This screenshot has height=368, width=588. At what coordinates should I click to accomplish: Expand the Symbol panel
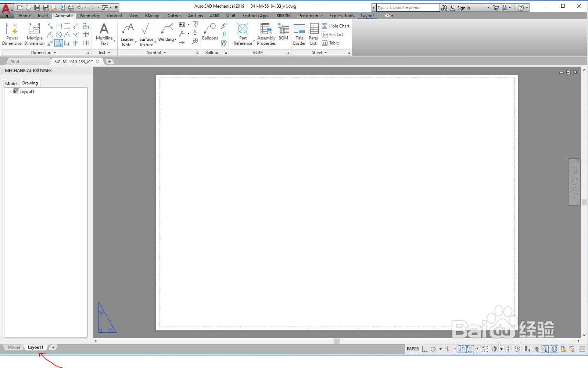click(x=157, y=53)
